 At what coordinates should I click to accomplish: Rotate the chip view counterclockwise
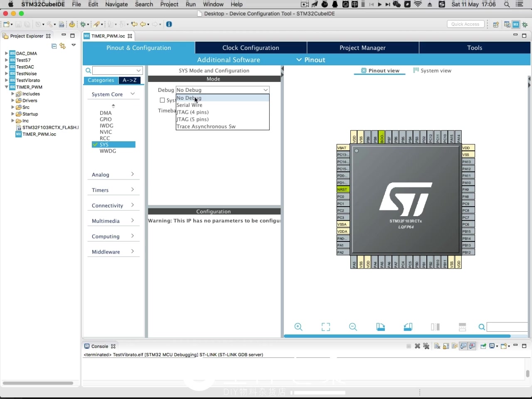tap(408, 327)
